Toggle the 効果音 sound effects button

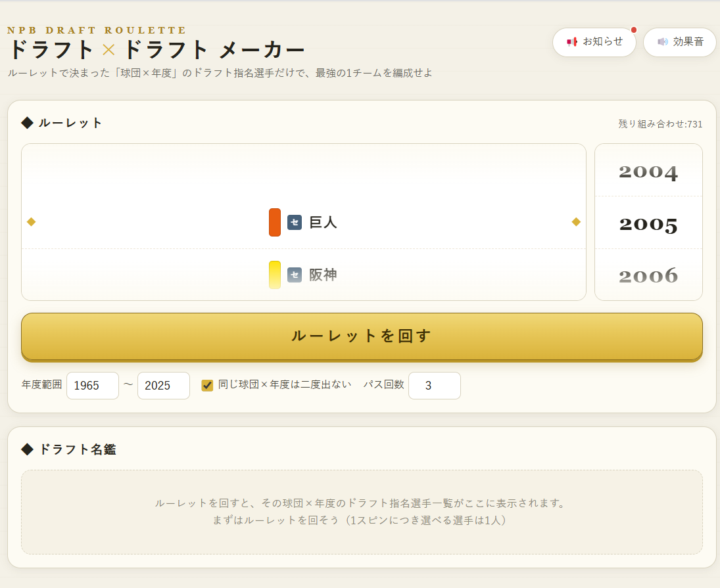point(680,42)
